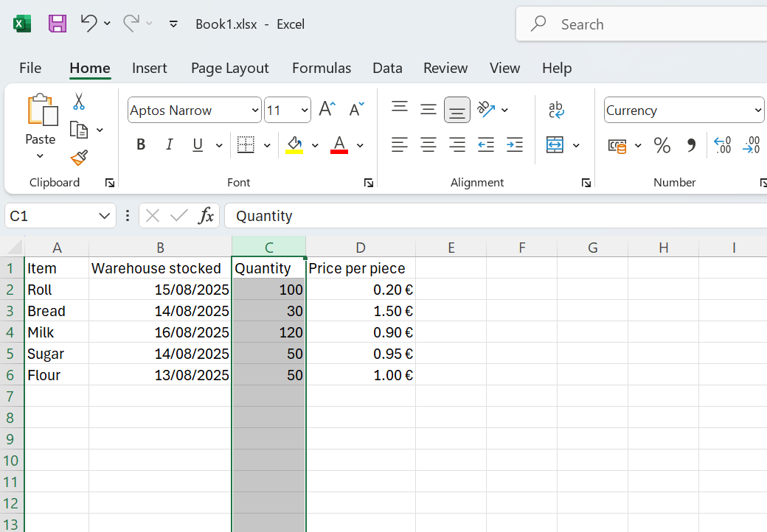767x532 pixels.
Task: Click Increase Decimal icon
Action: [723, 145]
